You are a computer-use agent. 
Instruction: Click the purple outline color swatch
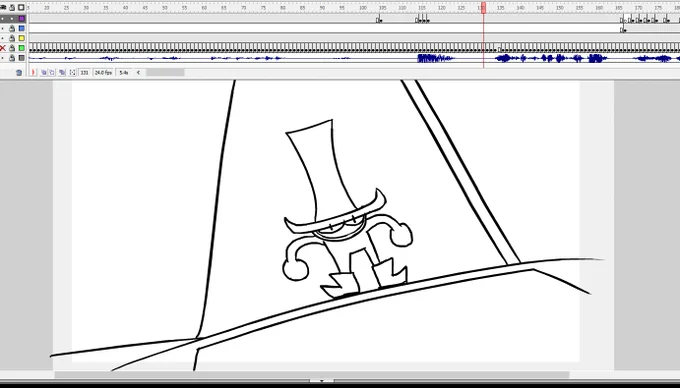pyautogui.click(x=21, y=19)
